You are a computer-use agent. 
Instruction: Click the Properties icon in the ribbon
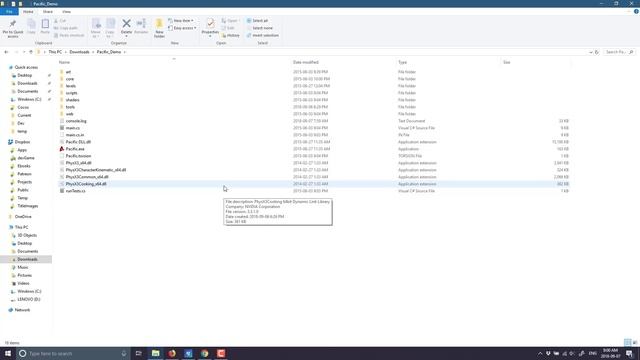(210, 23)
